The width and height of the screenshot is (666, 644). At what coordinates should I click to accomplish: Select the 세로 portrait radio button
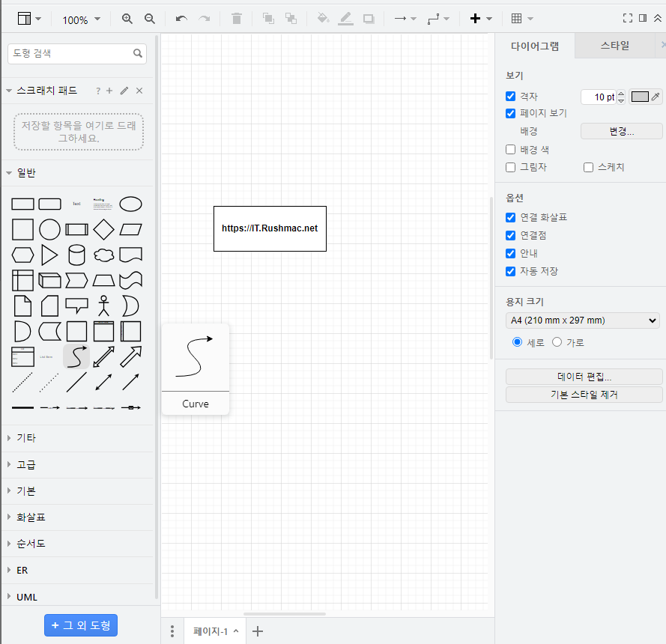517,341
